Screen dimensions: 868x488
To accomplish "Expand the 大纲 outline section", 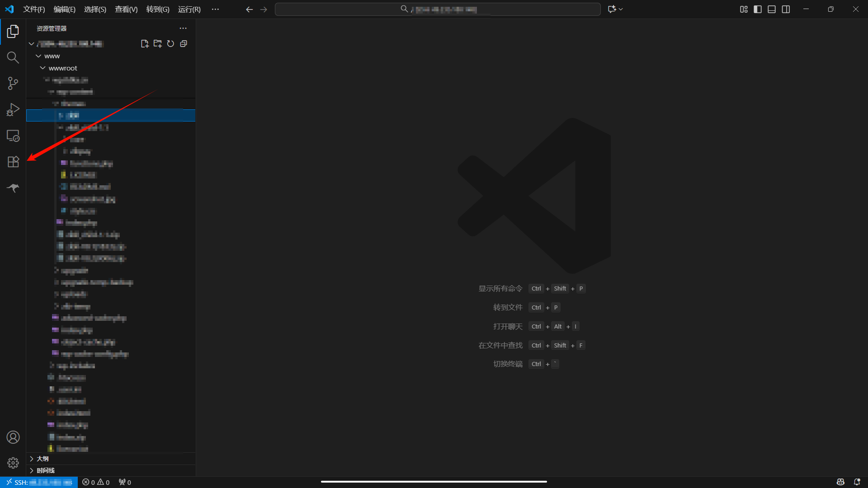I will (x=42, y=459).
